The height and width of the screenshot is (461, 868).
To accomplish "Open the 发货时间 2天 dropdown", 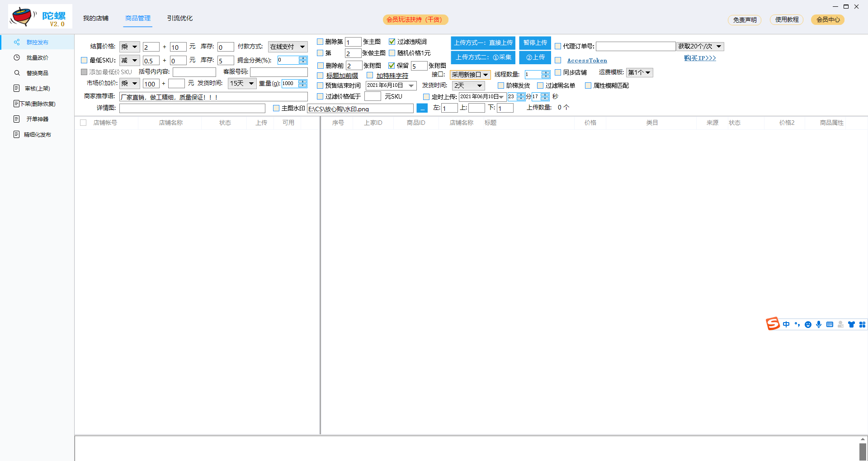I will [x=469, y=86].
